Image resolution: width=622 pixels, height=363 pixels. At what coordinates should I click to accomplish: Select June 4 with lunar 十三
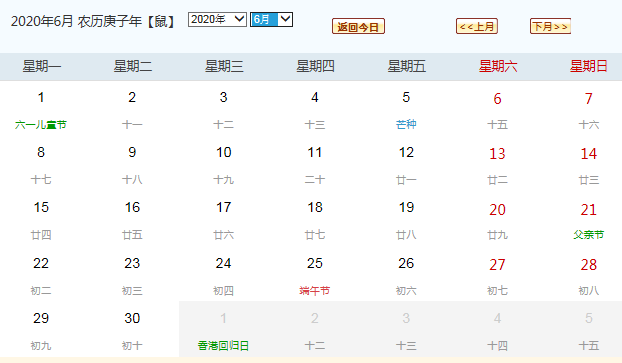(315, 110)
